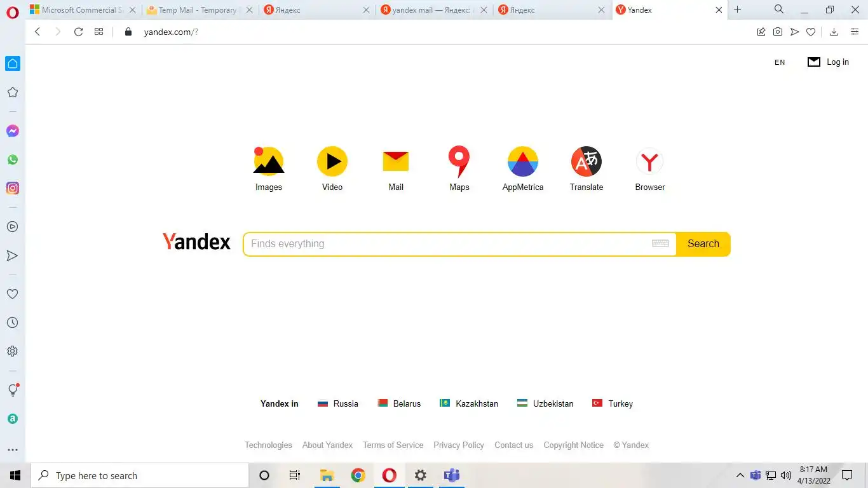Image resolution: width=868 pixels, height=488 pixels.
Task: Open Privacy Policy link
Action: click(x=459, y=445)
